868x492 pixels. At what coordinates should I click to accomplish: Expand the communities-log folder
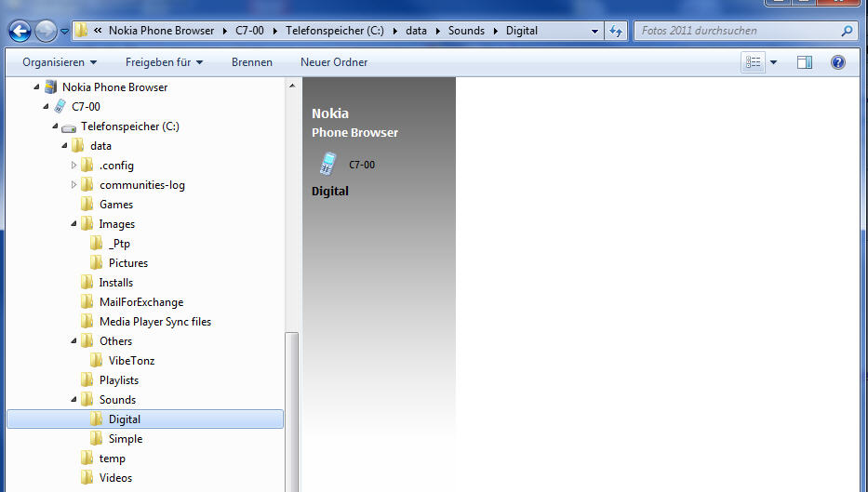pos(73,184)
